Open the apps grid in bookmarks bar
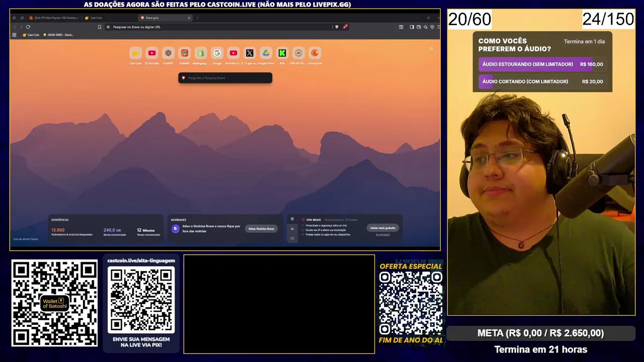The width and height of the screenshot is (644, 362). pos(14,35)
